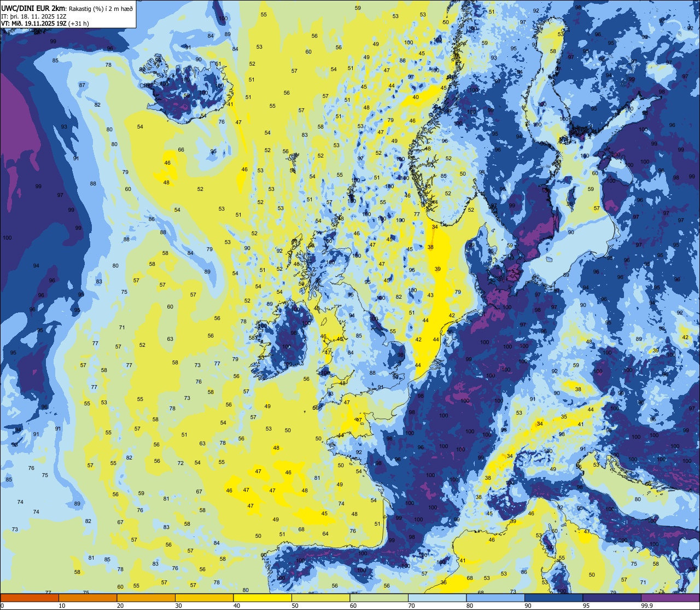Screen dimensions: 700x610
Task: Click the 10–20 orange legend segment
Action: pos(87,597)
